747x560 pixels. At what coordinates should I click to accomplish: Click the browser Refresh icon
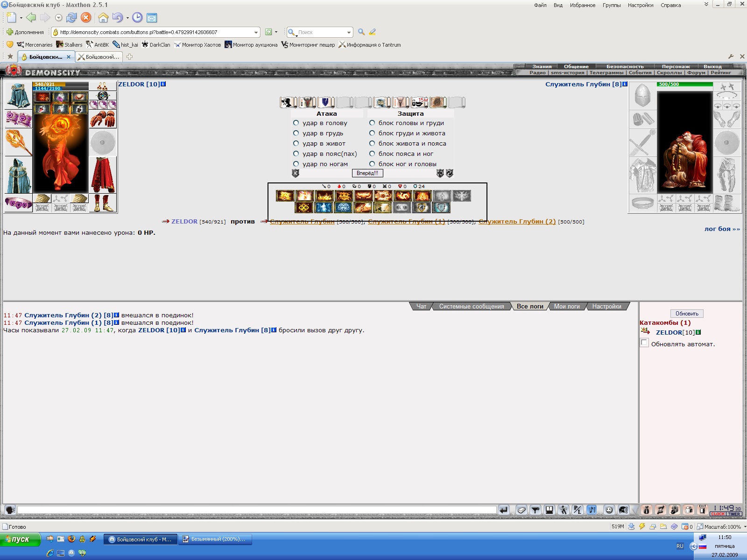71,18
